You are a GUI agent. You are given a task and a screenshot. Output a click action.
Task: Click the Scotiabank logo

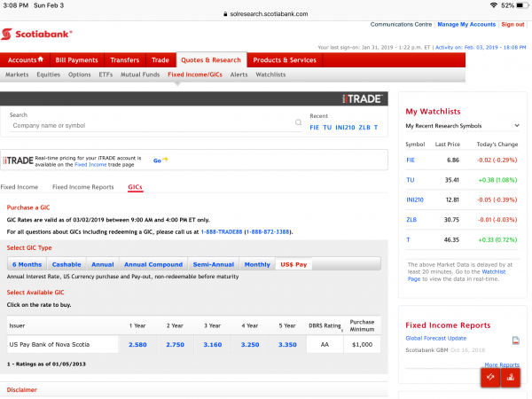coord(37,35)
